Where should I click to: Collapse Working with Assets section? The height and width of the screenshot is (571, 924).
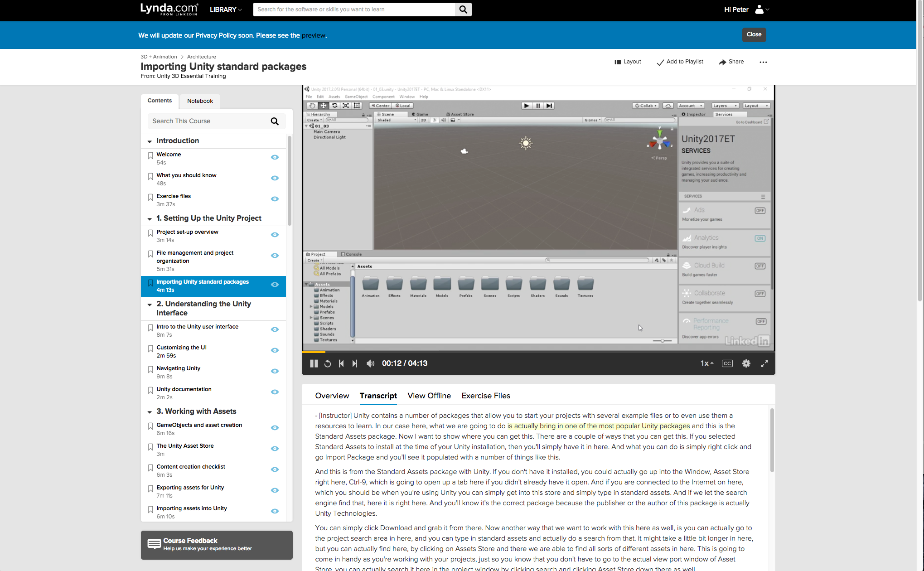(x=150, y=412)
